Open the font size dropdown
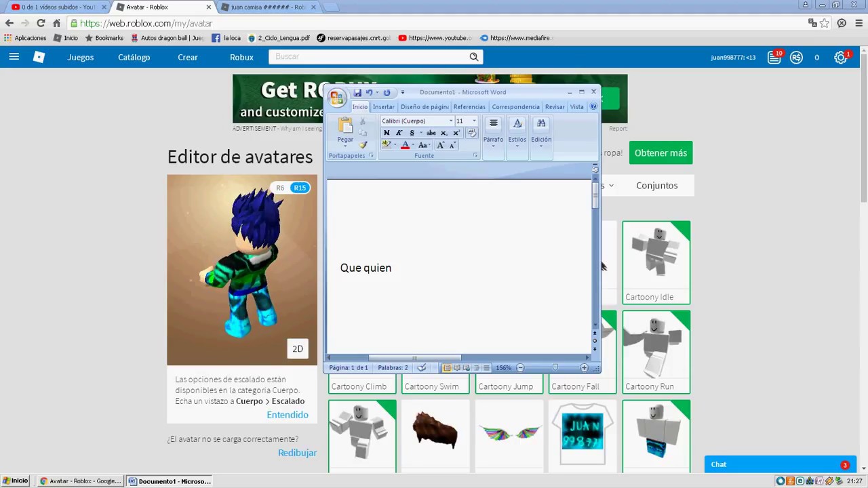Viewport: 868px width, 488px height. pyautogui.click(x=474, y=121)
